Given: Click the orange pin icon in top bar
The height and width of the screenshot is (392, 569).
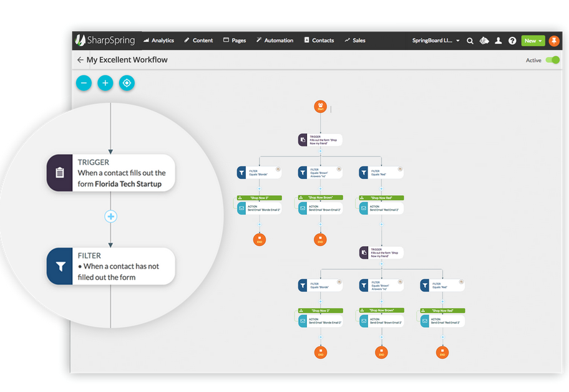Looking at the screenshot, I should pos(554,41).
